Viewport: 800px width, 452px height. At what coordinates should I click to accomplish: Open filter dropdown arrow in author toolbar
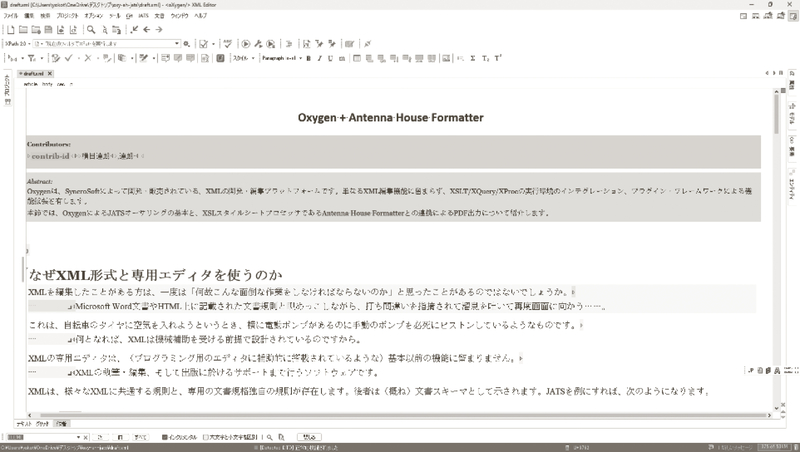[41, 58]
